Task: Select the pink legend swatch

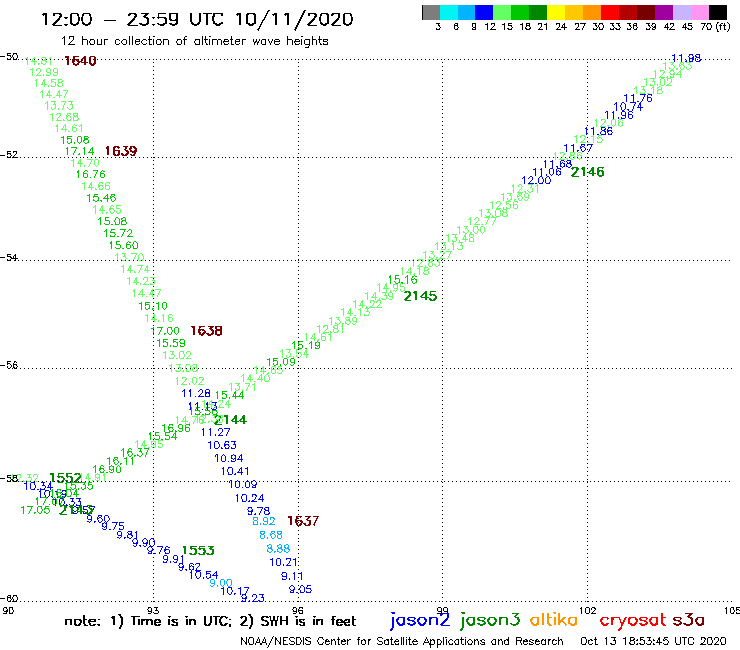Action: 700,12
